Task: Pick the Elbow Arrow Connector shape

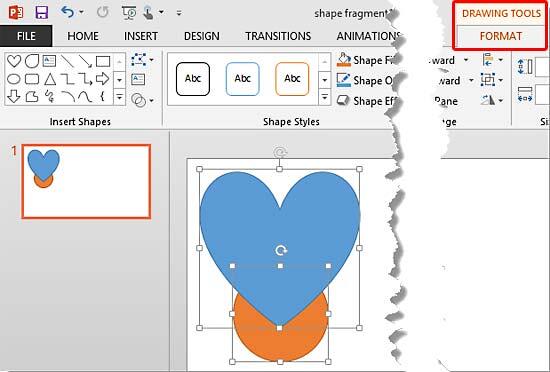Action: (85, 79)
